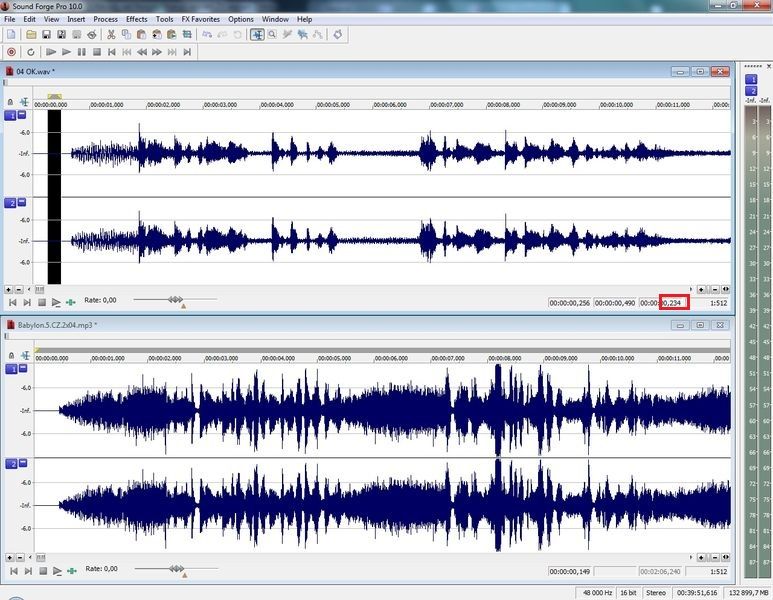Open the Options menu

[x=241, y=19]
